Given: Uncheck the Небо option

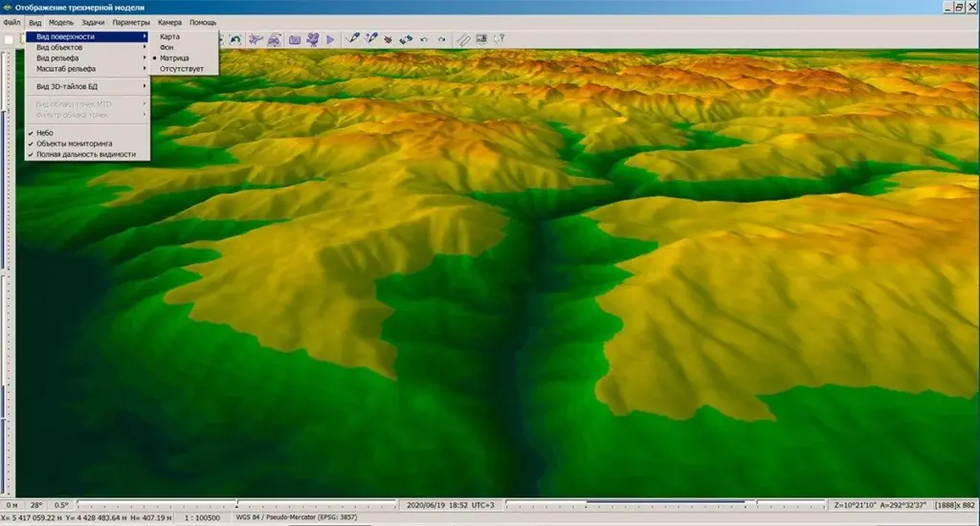Looking at the screenshot, I should coord(45,133).
